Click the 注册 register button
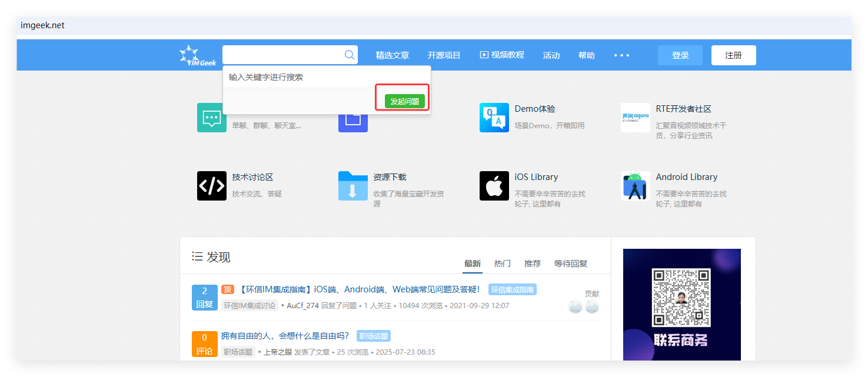Screen dimensions: 868x377 tap(733, 55)
